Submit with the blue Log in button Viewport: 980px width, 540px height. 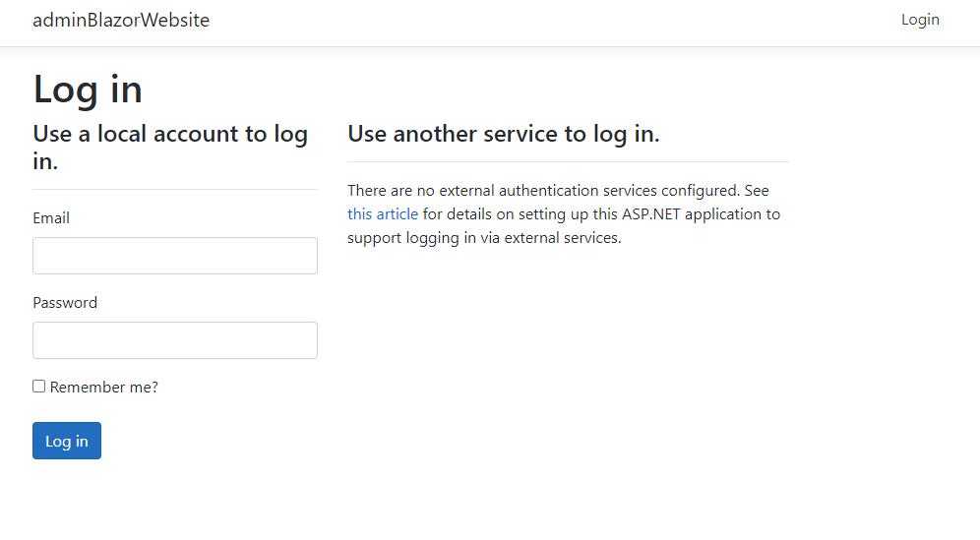(x=67, y=441)
